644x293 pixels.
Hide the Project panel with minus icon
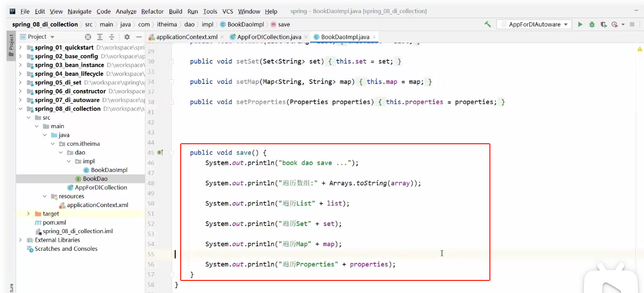tap(139, 37)
